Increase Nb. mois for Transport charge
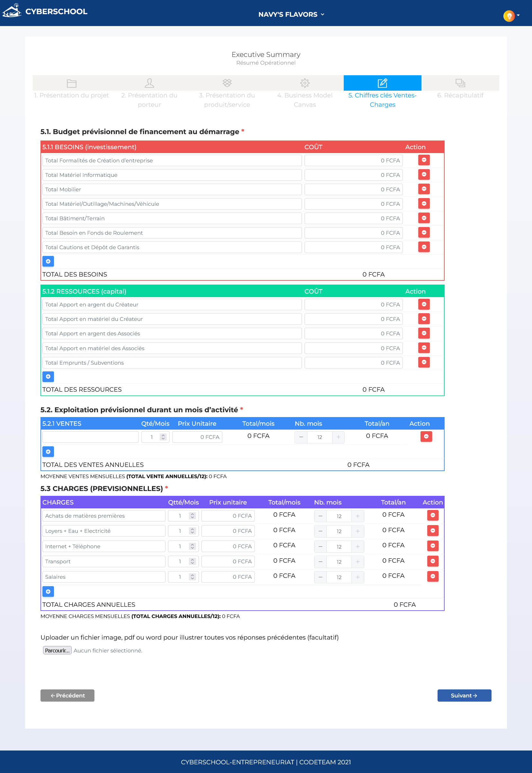 [357, 562]
